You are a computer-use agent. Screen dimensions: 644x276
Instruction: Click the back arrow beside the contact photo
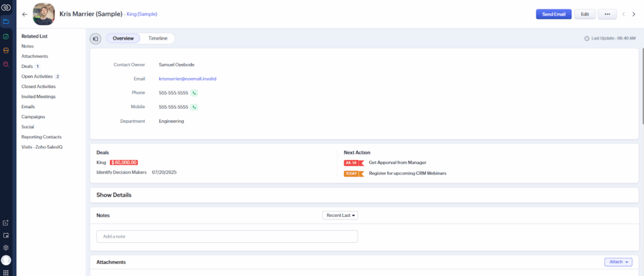pyautogui.click(x=25, y=14)
